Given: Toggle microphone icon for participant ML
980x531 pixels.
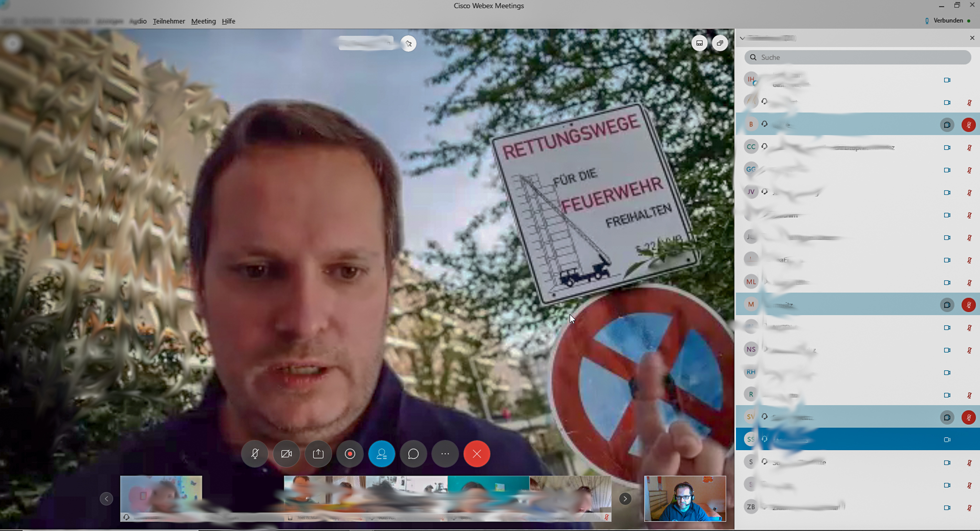Looking at the screenshot, I should tap(969, 282).
